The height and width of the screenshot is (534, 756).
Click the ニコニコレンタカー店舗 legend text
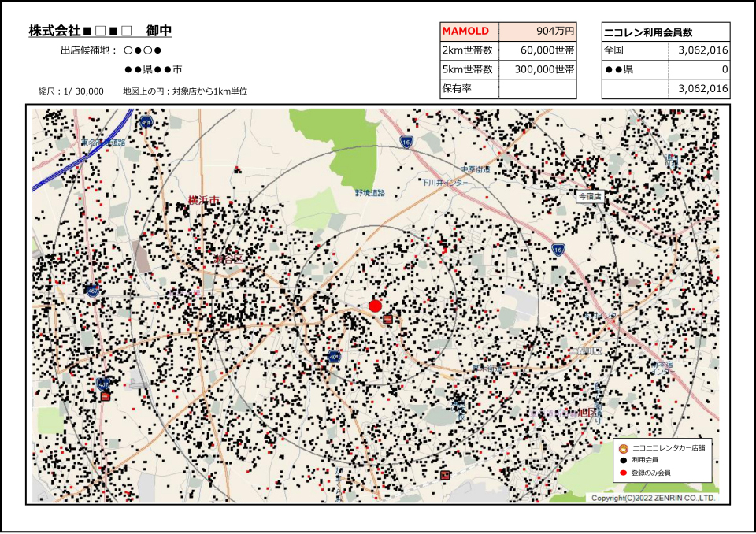[x=669, y=448]
